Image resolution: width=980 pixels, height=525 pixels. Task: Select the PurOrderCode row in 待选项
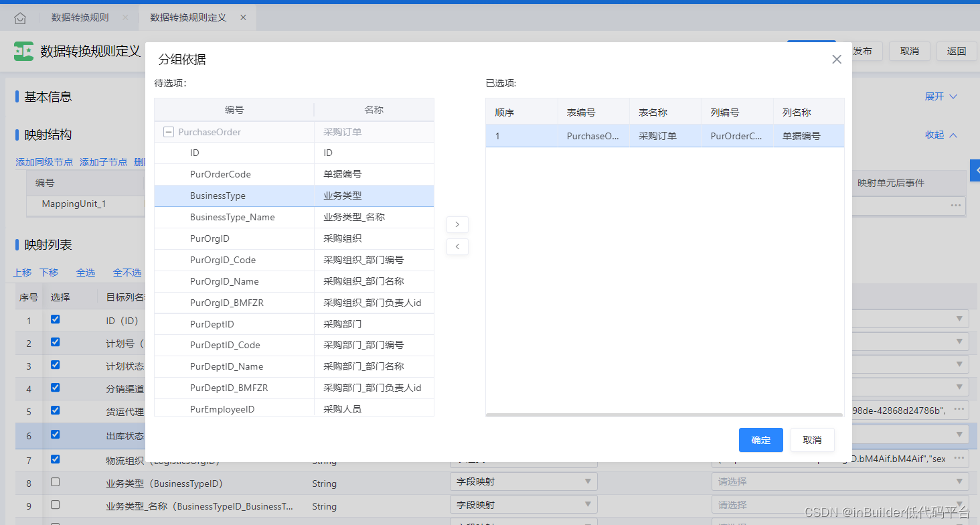294,174
